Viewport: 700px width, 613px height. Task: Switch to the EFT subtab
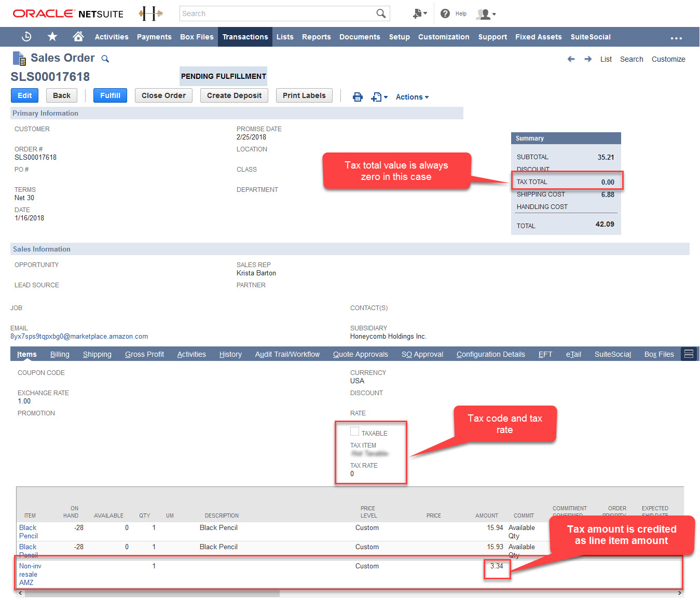pyautogui.click(x=545, y=354)
